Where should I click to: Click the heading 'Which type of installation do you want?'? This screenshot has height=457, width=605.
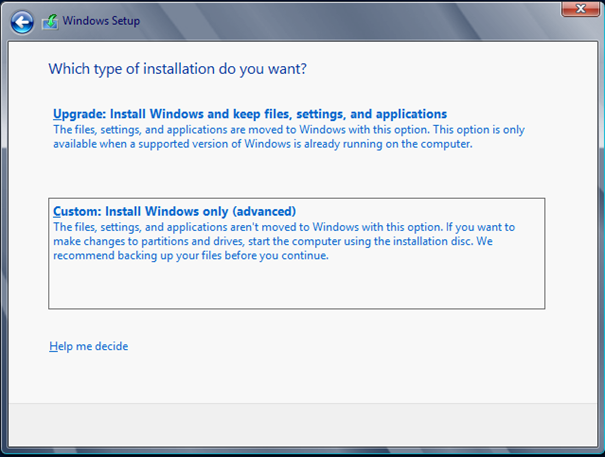pyautogui.click(x=177, y=69)
